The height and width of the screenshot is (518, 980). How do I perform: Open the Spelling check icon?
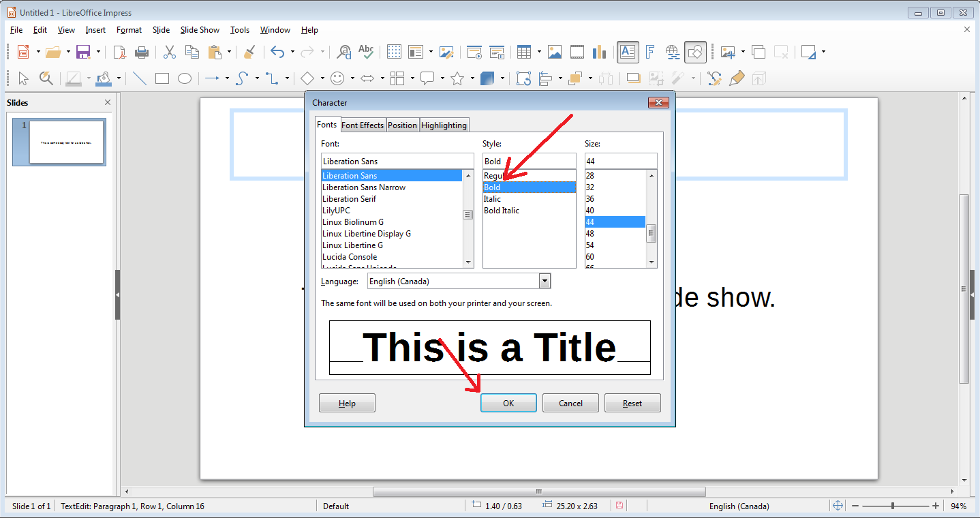(x=366, y=52)
